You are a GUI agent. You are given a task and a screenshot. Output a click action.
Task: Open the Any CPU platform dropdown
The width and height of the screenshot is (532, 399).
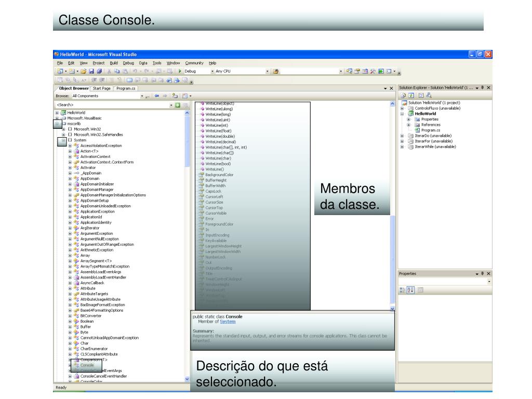[x=268, y=71]
